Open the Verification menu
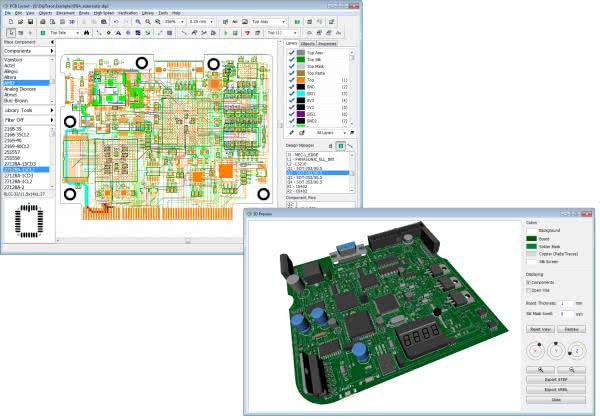The height and width of the screenshot is (419, 600). coord(128,12)
